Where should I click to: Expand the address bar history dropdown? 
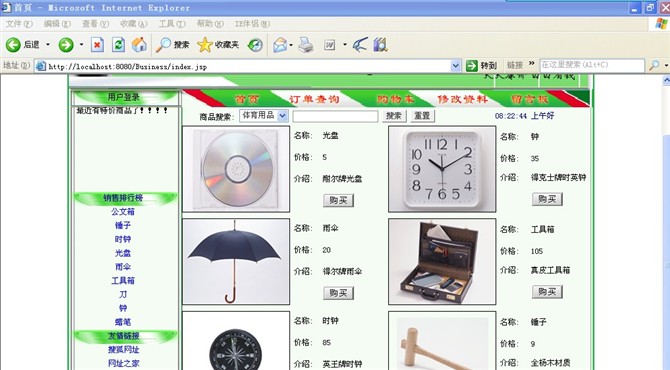tap(455, 65)
